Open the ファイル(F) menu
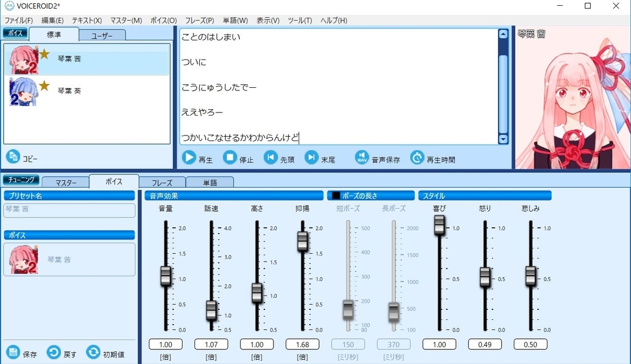Image resolution: width=631 pixels, height=364 pixels. click(18, 20)
